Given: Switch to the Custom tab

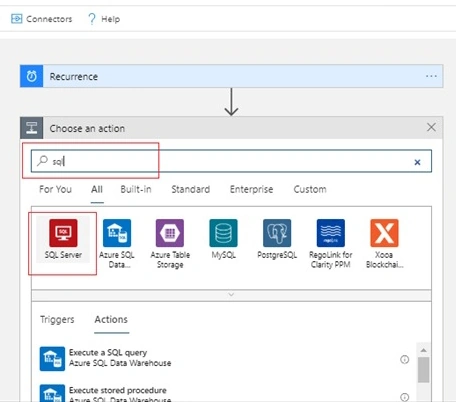Looking at the screenshot, I should pos(310,189).
